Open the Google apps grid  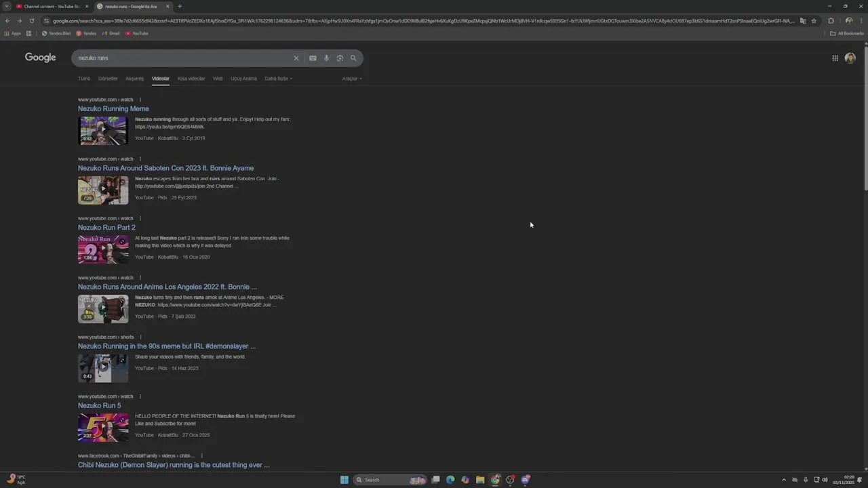[835, 58]
